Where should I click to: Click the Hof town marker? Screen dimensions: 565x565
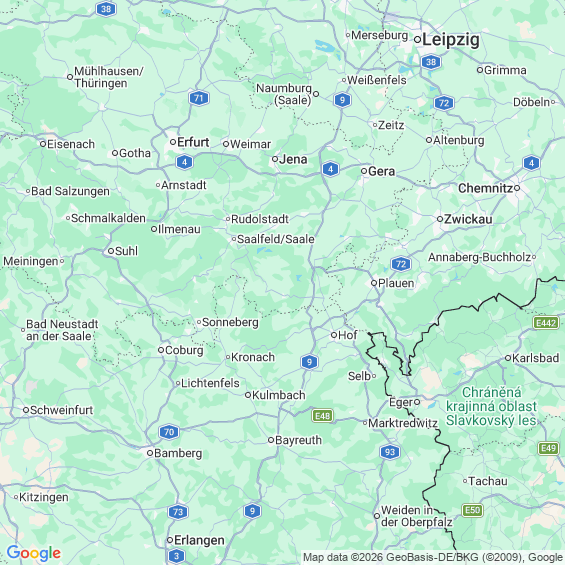(334, 335)
